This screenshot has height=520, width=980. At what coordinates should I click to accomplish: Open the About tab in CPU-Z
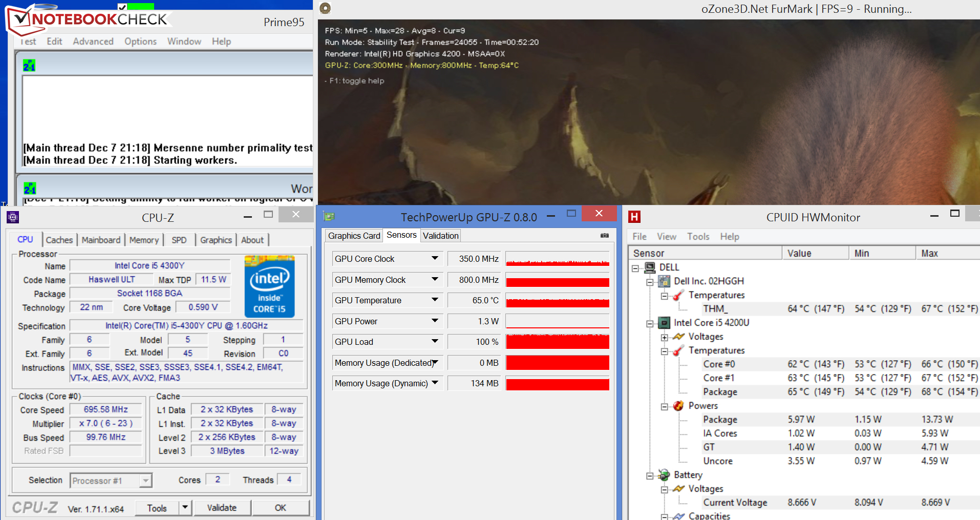[252, 240]
